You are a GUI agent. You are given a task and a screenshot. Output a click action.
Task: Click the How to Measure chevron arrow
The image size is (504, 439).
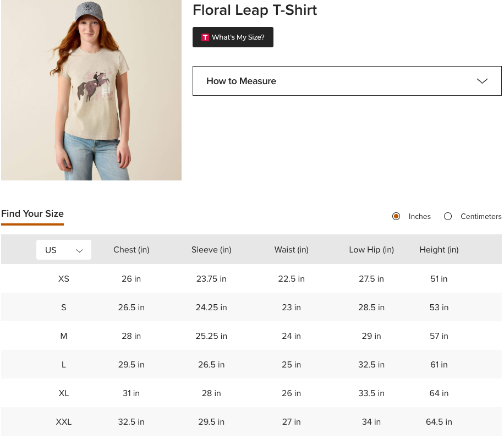pos(482,81)
